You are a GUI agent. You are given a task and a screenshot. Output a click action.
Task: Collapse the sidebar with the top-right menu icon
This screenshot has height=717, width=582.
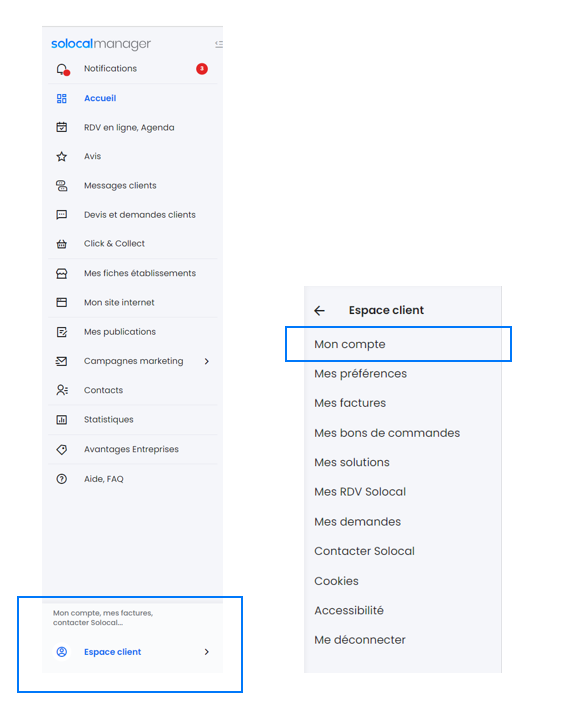click(219, 44)
